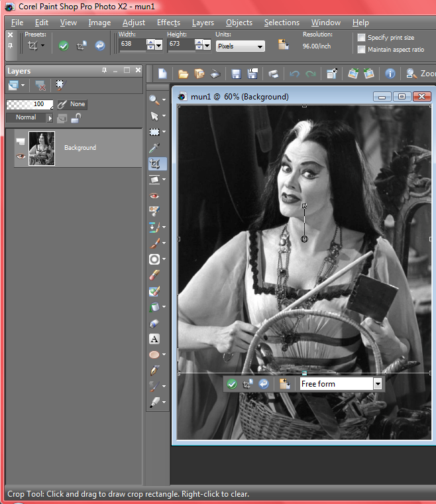Expand Pan/Zoom tool flyout arrow
Viewport: 436px width, 504px height.
(164, 100)
